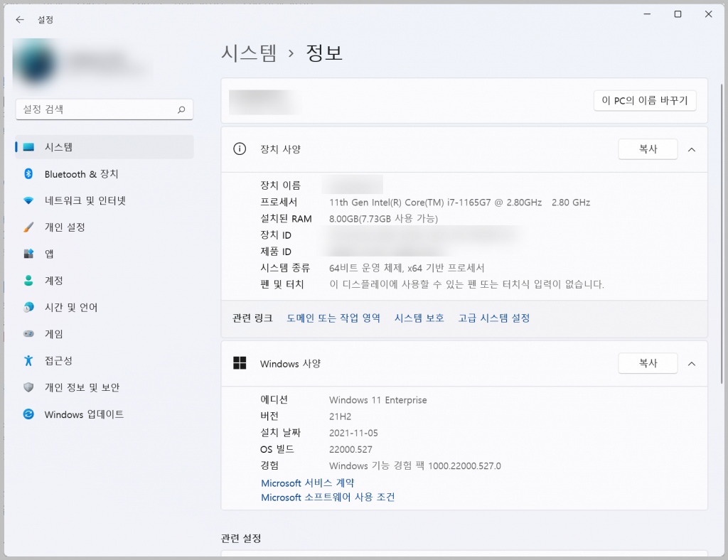Click the 시스템 monitor icon in the sidebar
Image resolution: width=728 pixels, height=560 pixels.
point(28,147)
